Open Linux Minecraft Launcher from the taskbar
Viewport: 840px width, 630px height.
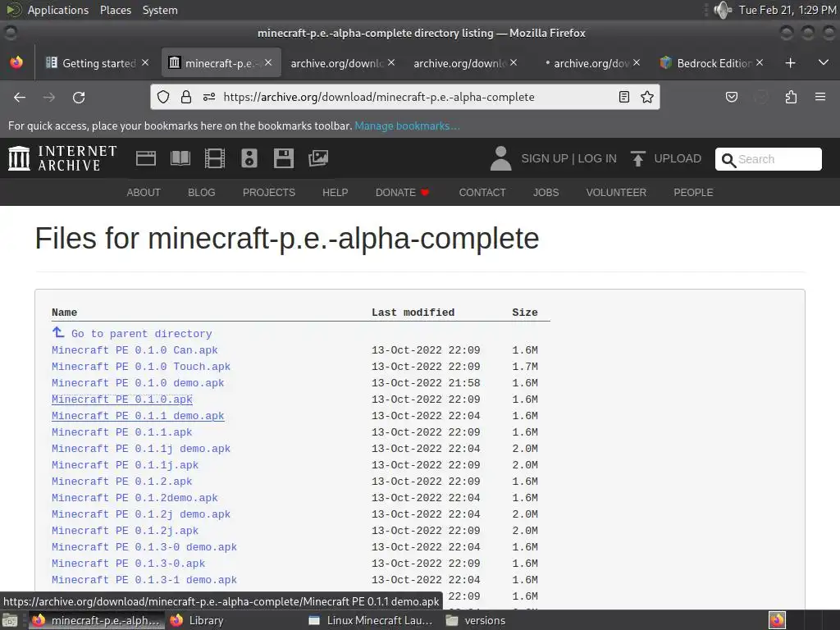[371, 620]
